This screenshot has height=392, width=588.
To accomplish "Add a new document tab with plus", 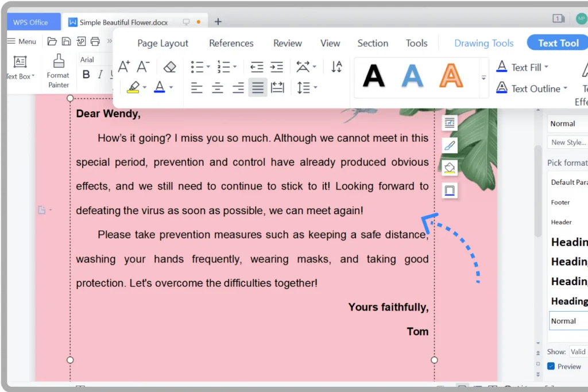I will [x=218, y=22].
